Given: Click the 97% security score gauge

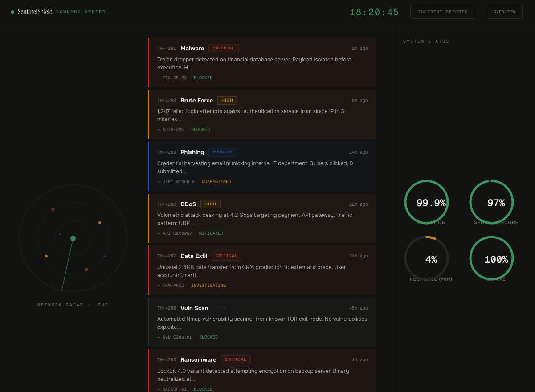Looking at the screenshot, I should point(492,202).
